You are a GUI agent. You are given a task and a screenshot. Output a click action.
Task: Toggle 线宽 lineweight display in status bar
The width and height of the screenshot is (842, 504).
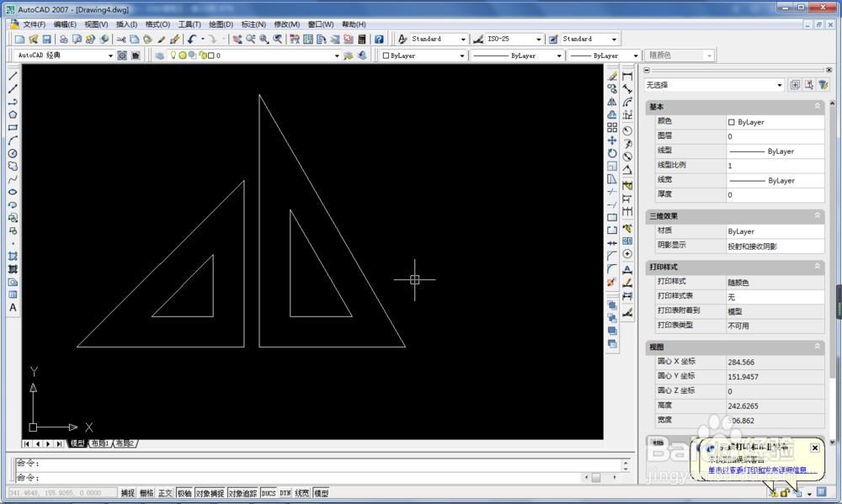[302, 493]
